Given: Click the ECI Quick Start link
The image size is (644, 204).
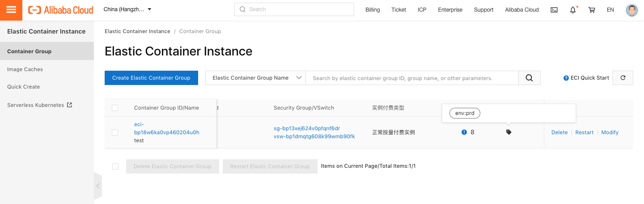Looking at the screenshot, I should (590, 78).
